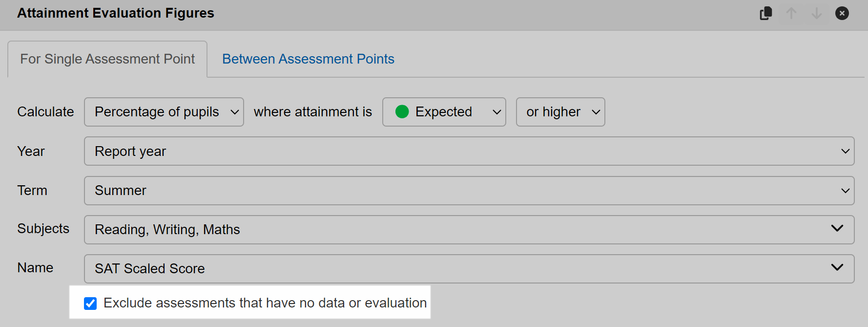
Task: Open the Percentage of pupils dropdown
Action: pyautogui.click(x=164, y=112)
